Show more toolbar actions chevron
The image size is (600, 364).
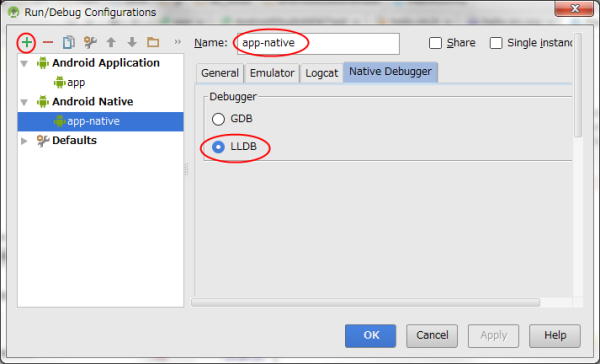178,41
